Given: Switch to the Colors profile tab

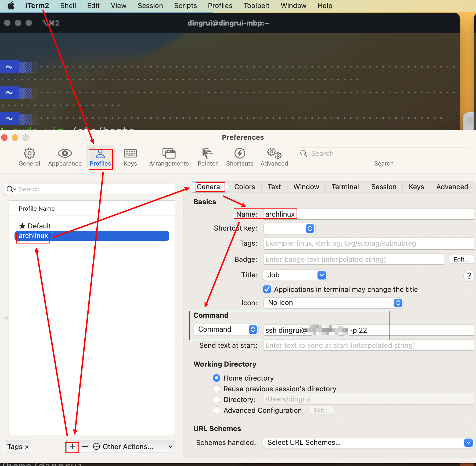Looking at the screenshot, I should (244, 187).
